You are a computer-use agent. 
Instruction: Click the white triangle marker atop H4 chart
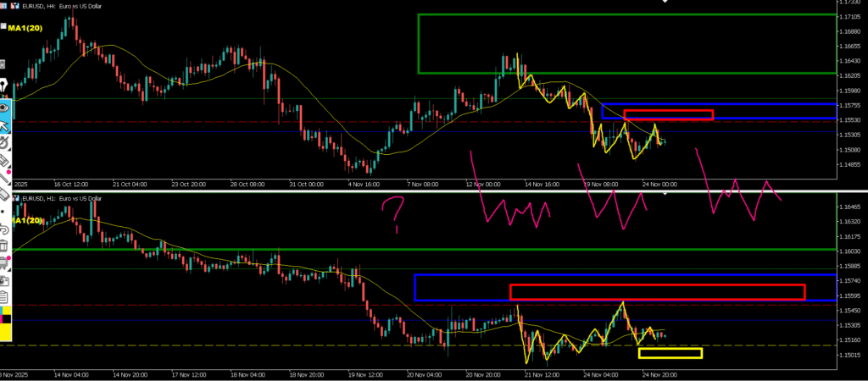[x=665, y=2]
